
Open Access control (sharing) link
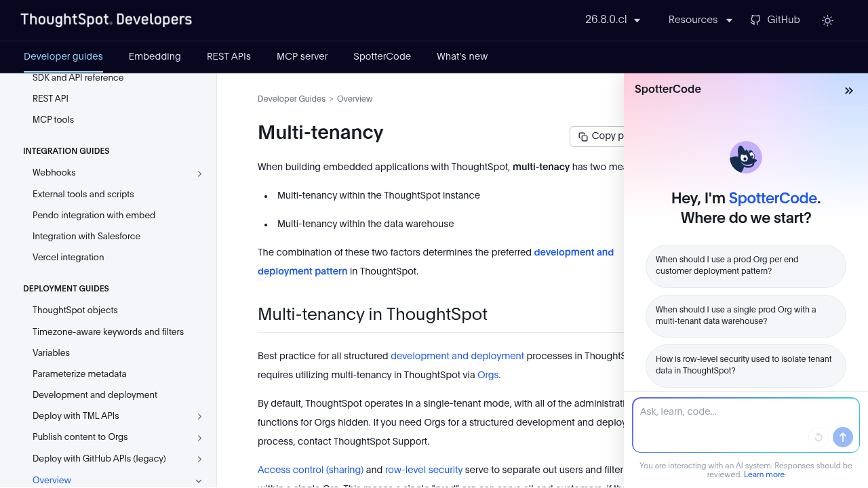coord(311,470)
